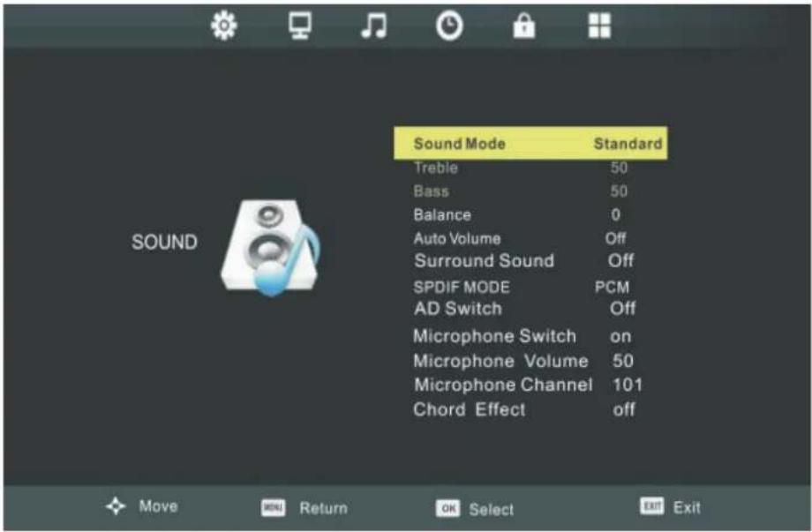Click the speaker with music note image

pos(270,249)
